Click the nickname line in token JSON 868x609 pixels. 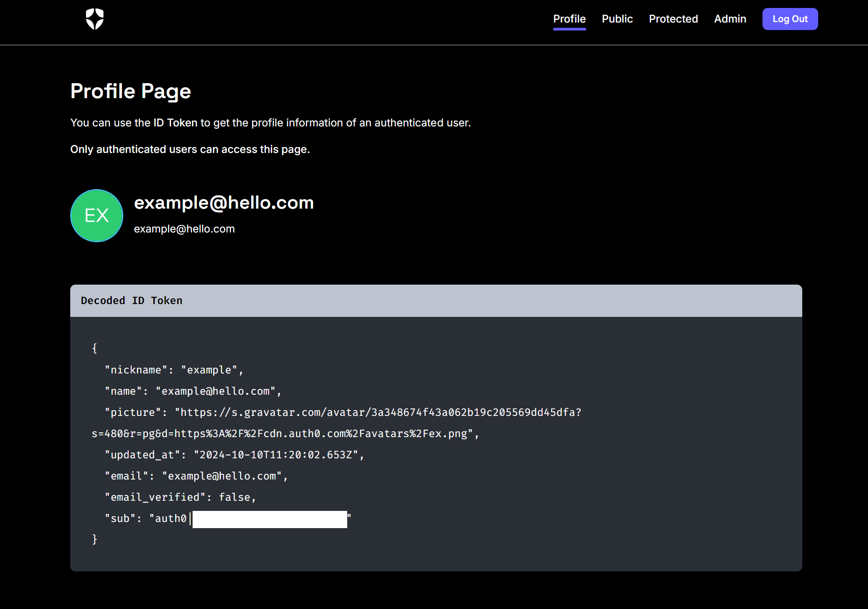click(174, 370)
